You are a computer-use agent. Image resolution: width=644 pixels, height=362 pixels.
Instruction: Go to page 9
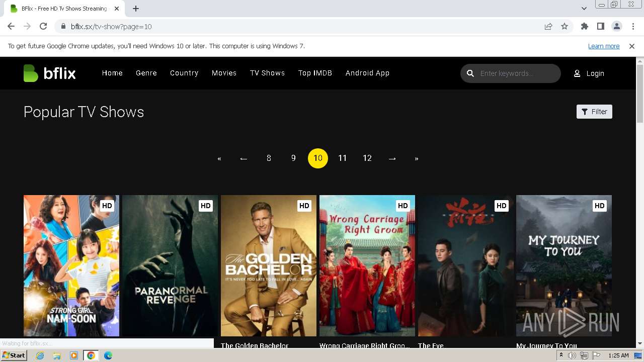click(293, 158)
